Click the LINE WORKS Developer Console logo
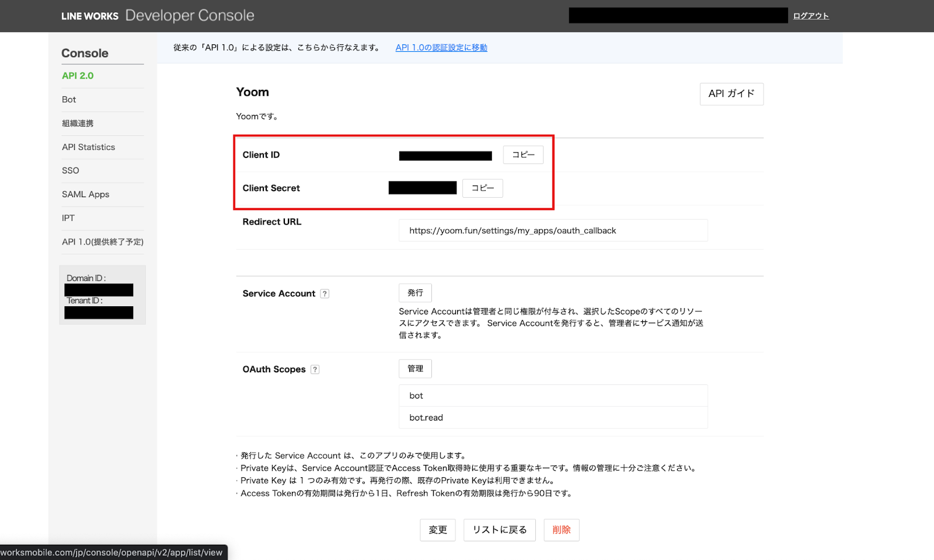This screenshot has height=560, width=934. [158, 16]
